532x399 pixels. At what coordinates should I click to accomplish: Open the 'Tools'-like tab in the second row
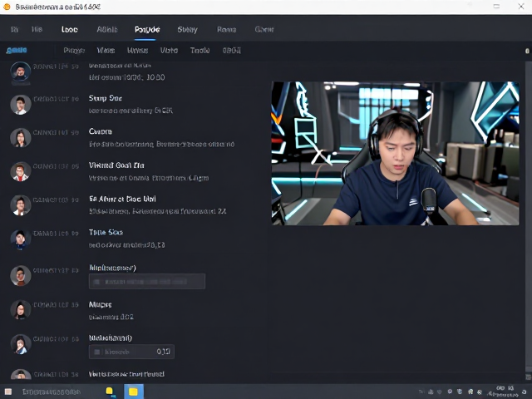coord(199,51)
